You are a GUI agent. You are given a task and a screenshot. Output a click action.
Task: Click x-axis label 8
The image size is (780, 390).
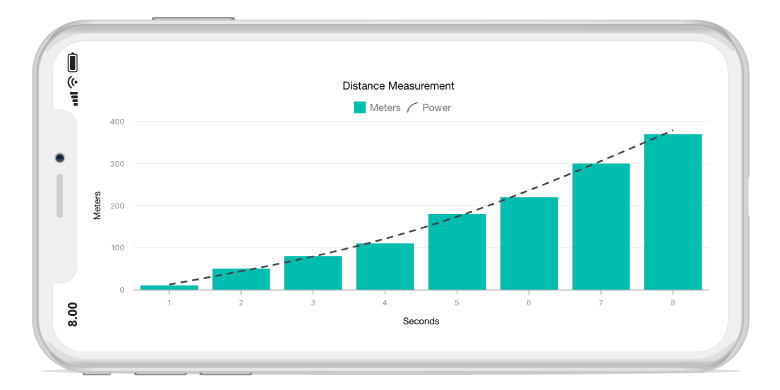[x=673, y=302]
